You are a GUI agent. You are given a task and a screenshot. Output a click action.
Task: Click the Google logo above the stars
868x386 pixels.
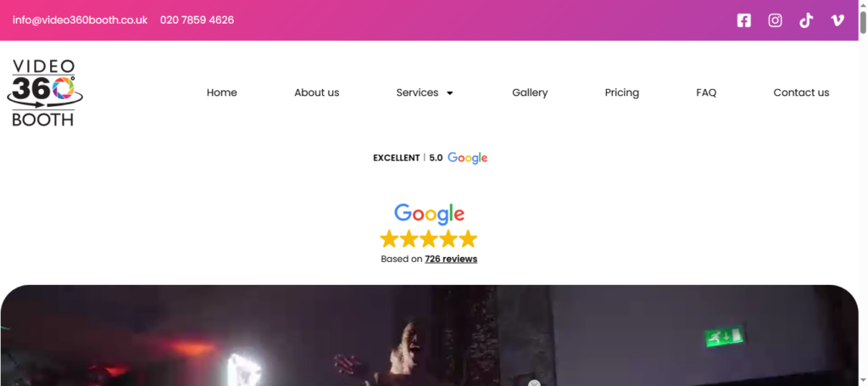(429, 215)
